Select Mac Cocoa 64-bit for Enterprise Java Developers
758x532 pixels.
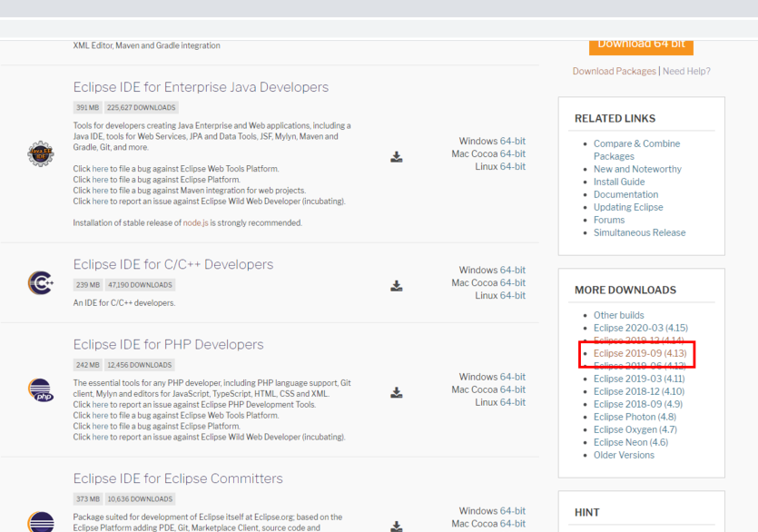pos(512,153)
